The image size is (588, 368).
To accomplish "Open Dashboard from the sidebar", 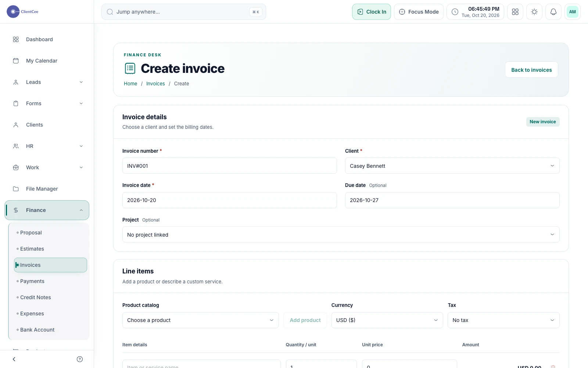I will click(x=47, y=39).
